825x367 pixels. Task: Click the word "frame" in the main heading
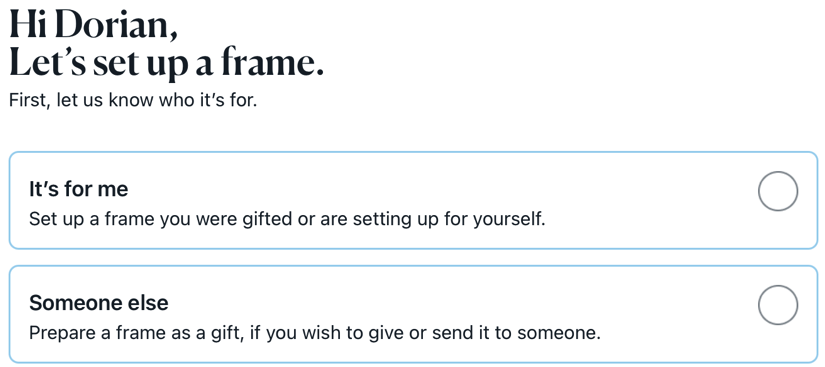tap(268, 63)
